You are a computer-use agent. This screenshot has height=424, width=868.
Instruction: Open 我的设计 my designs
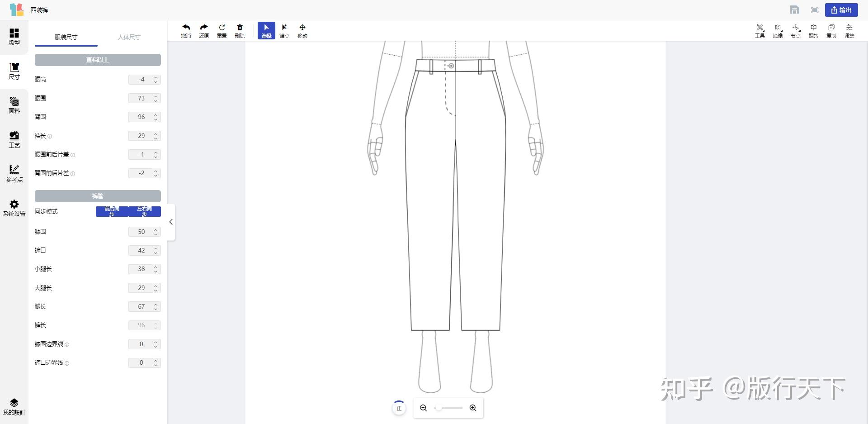point(14,407)
